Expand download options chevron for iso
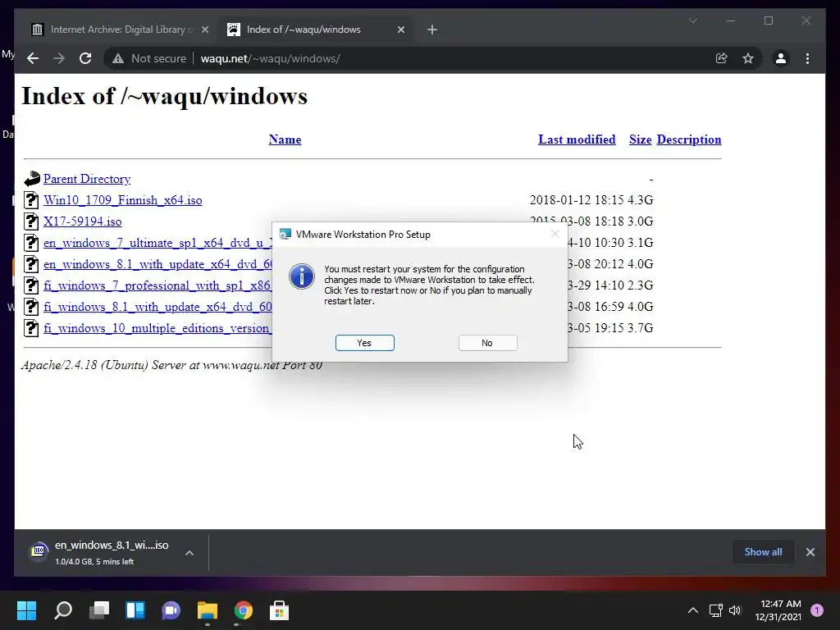The image size is (840, 630). (189, 553)
